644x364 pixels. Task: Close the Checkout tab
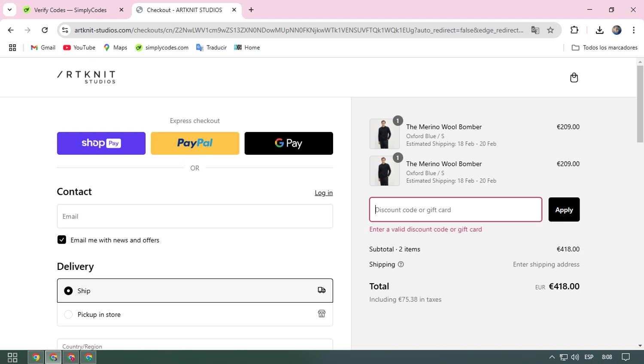(x=234, y=10)
